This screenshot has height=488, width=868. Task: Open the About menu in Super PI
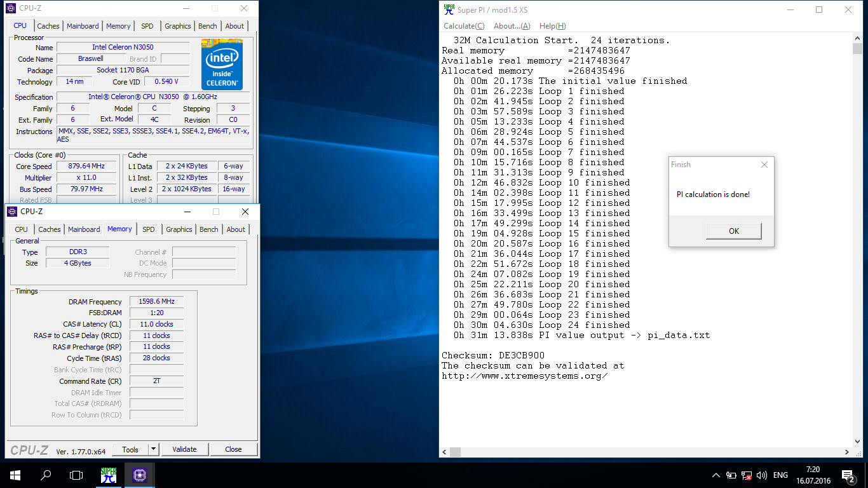tap(512, 26)
